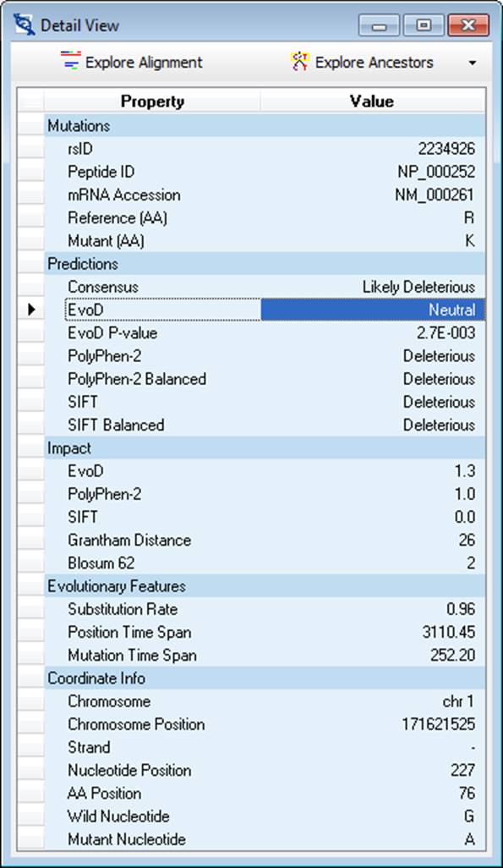Click the Consensus Likely Deleterious row
The width and height of the screenshot is (503, 868).
point(265,287)
